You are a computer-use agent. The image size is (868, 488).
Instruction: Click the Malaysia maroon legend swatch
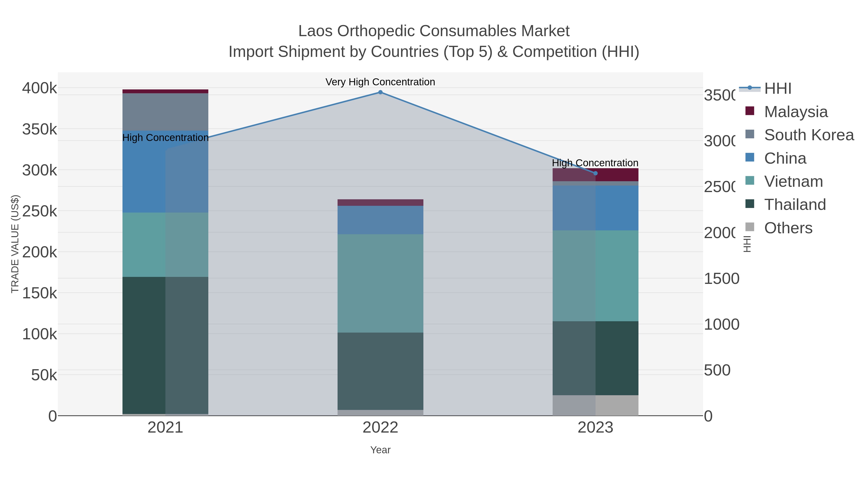coord(750,111)
